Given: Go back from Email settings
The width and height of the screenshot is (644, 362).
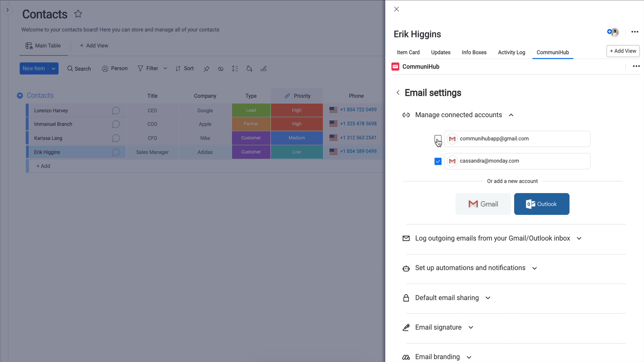Looking at the screenshot, I should [x=398, y=93].
